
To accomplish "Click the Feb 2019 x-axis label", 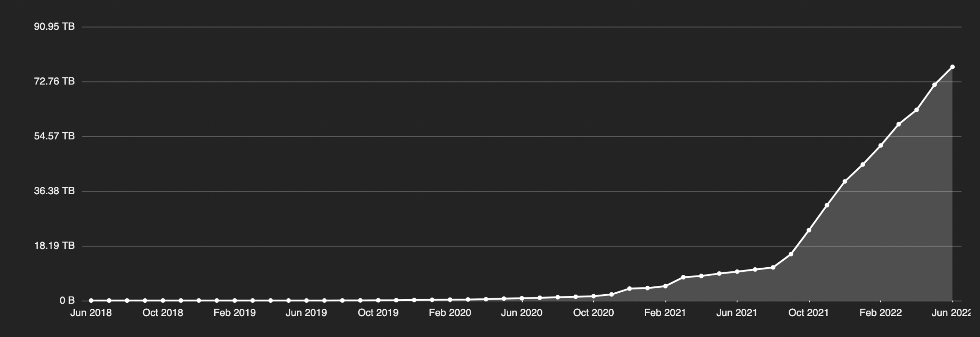I will tap(234, 313).
